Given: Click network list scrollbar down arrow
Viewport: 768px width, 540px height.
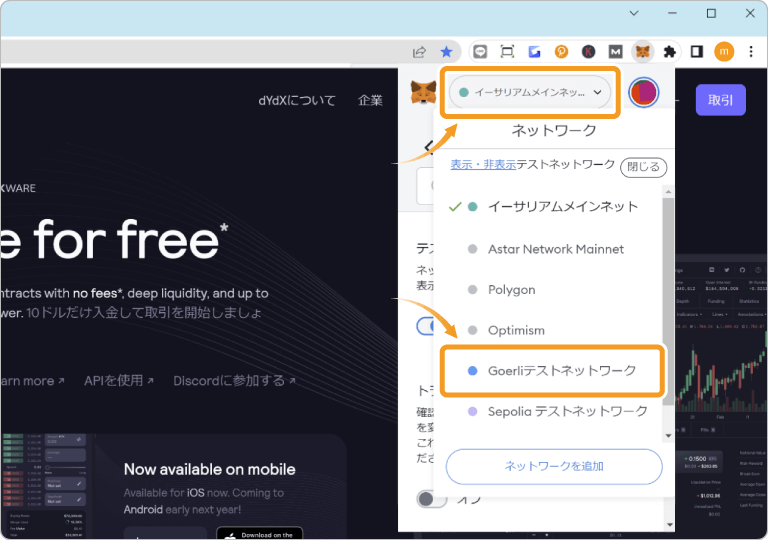Looking at the screenshot, I should [668, 436].
